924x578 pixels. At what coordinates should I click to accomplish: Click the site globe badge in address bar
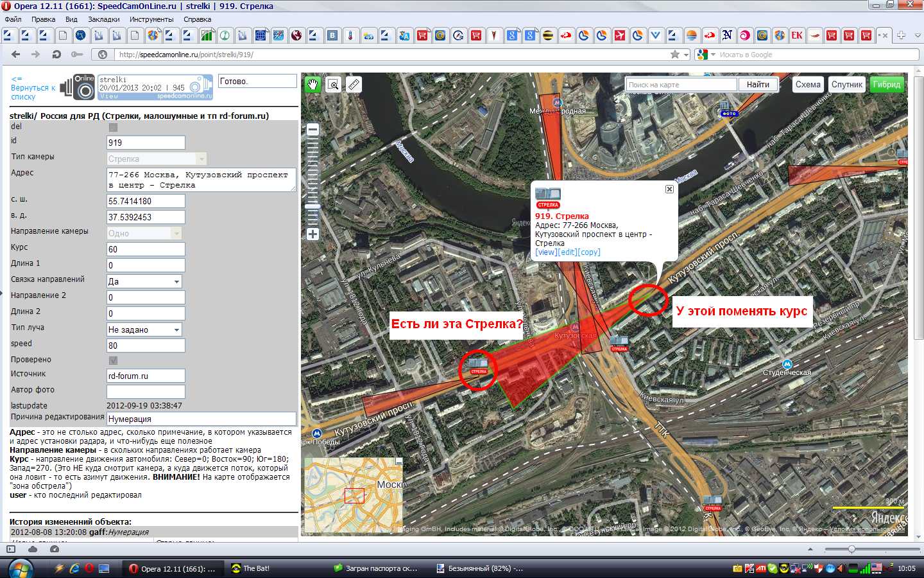(x=103, y=55)
